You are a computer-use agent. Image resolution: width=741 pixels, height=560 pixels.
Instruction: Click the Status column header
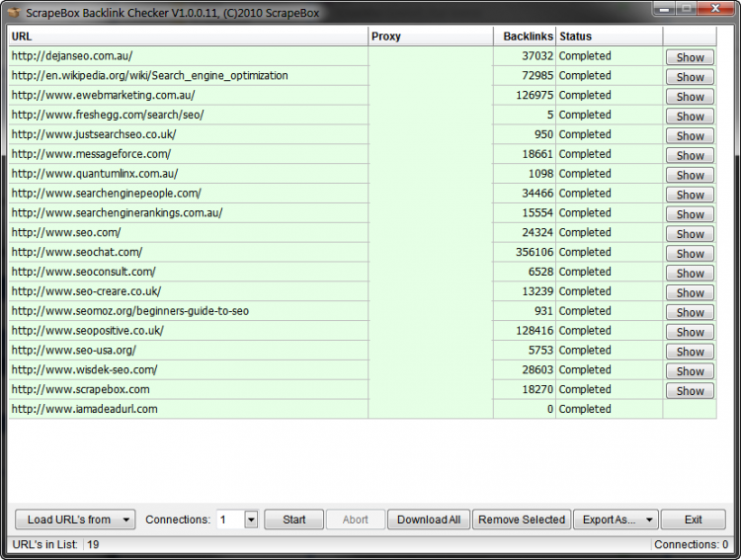(x=608, y=37)
